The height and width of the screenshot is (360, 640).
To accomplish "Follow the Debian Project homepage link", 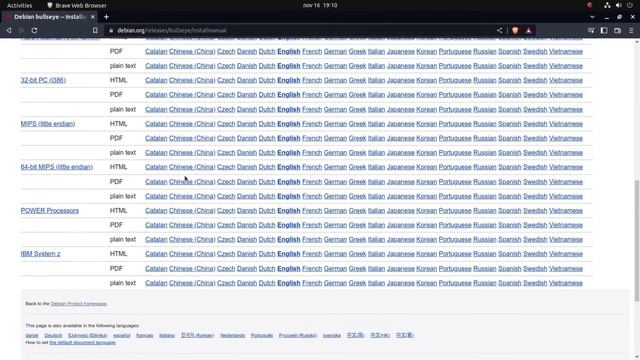I will (x=78, y=304).
